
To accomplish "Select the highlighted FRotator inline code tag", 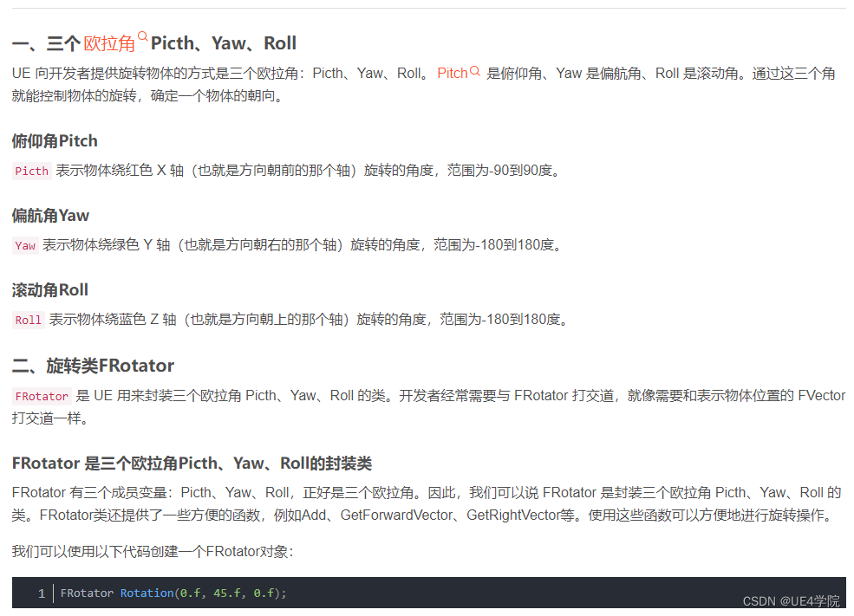I will [x=41, y=396].
